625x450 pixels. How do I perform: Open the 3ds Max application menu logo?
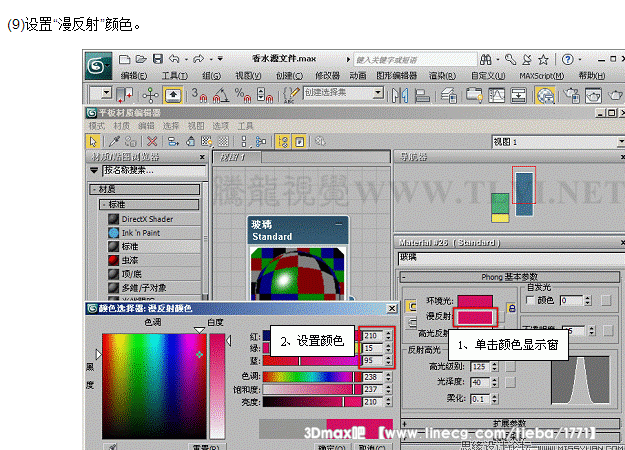[x=98, y=65]
